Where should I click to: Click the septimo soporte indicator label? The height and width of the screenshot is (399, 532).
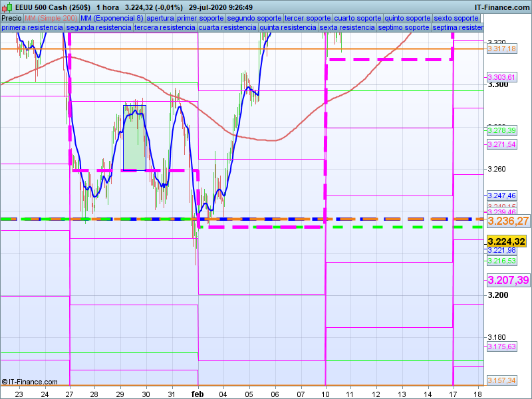[403, 28]
